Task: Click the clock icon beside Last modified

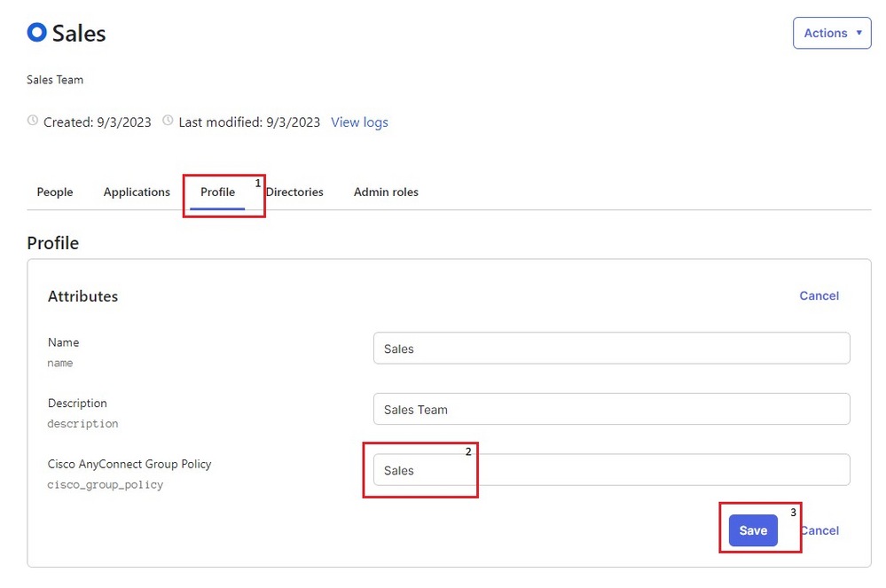Action: coord(169,122)
